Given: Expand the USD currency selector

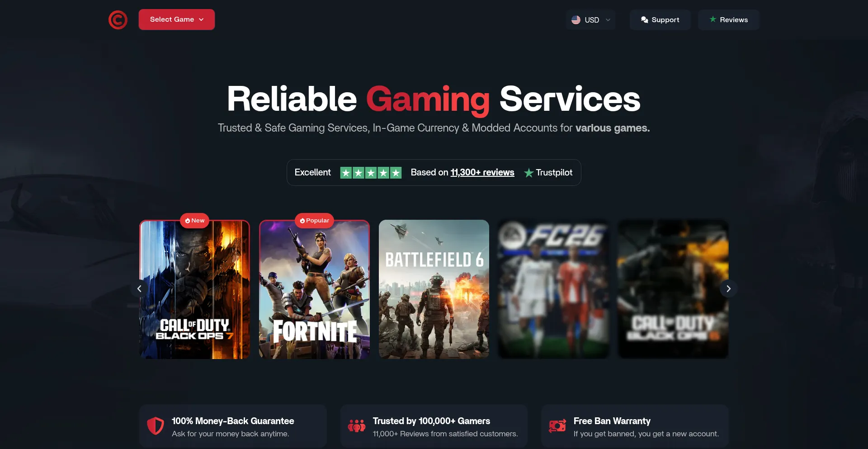Looking at the screenshot, I should click(591, 20).
